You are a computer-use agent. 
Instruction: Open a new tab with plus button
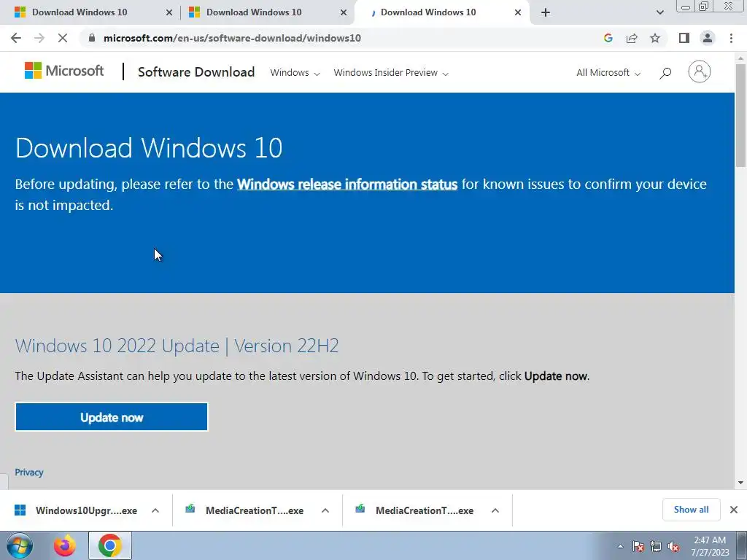pyautogui.click(x=546, y=12)
